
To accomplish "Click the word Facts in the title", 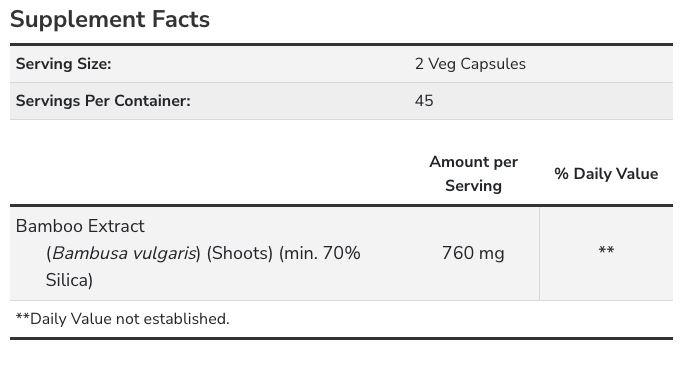I will click(x=181, y=20).
